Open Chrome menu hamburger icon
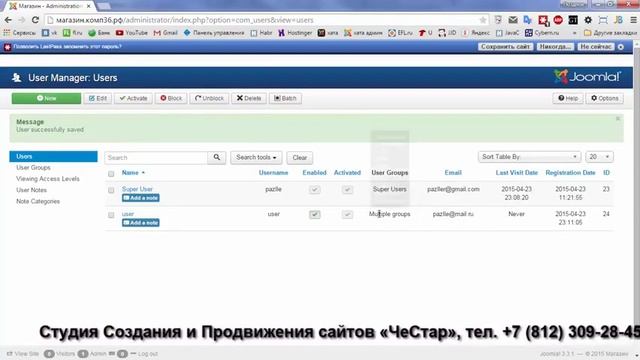The width and height of the screenshot is (640, 360). click(x=633, y=20)
